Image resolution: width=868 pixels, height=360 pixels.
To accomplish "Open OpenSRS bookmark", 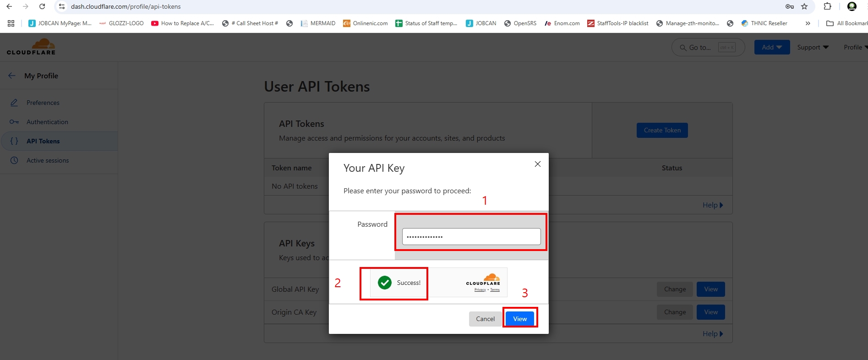I will [520, 23].
